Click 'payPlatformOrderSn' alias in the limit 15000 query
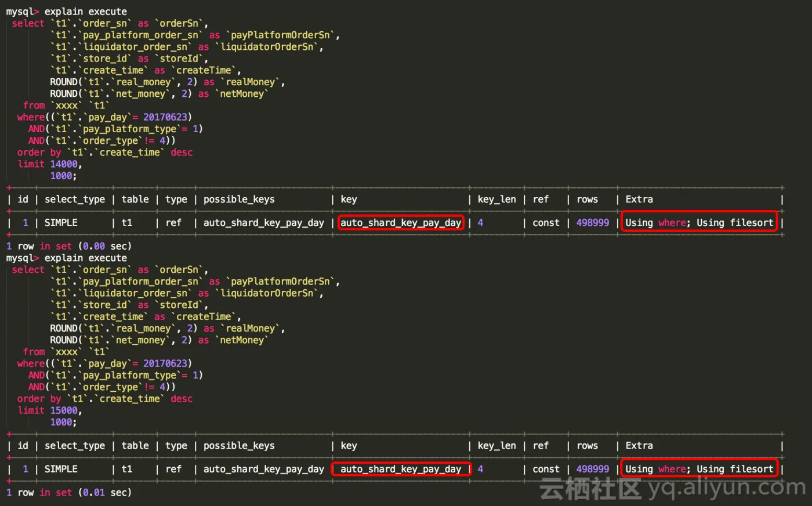Viewport: 812px width, 506px height. coord(280,282)
